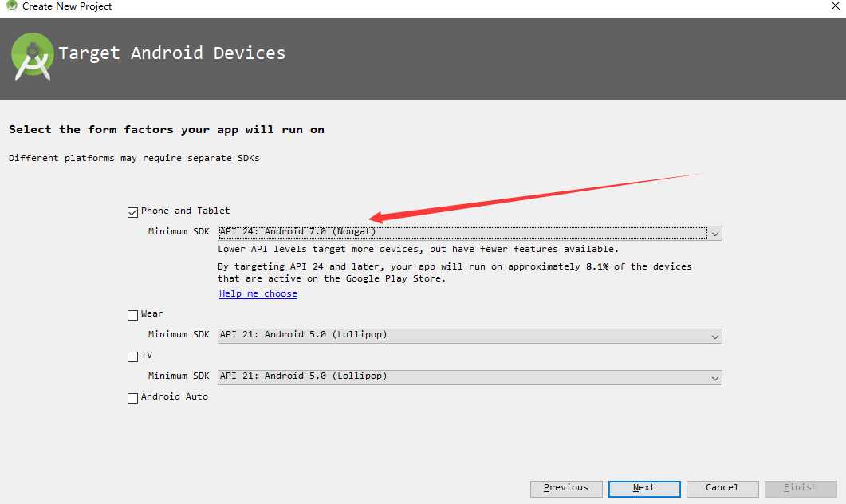Tick the Android Auto checkbox
Viewport: 846px width, 504px height.
pyautogui.click(x=132, y=398)
